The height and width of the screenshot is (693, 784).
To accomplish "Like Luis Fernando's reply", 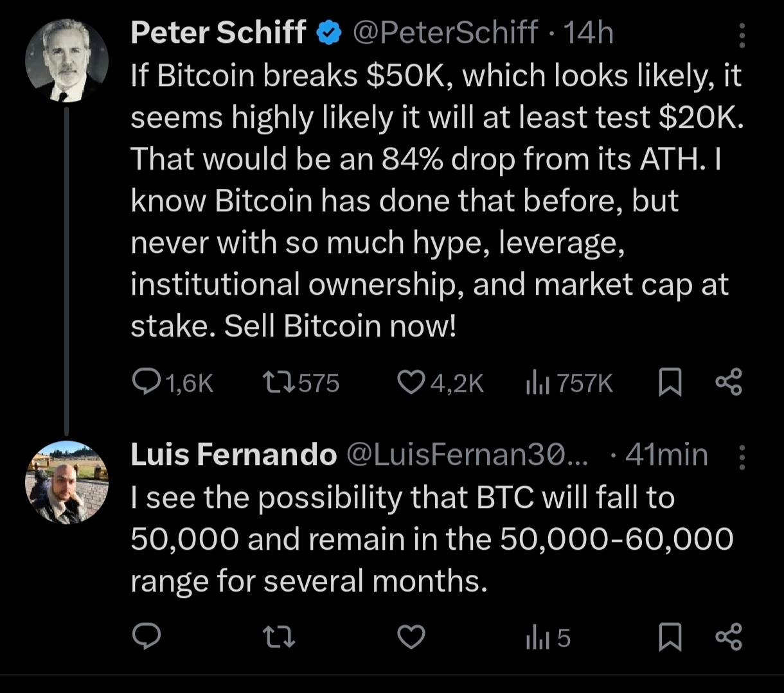I will 411,637.
